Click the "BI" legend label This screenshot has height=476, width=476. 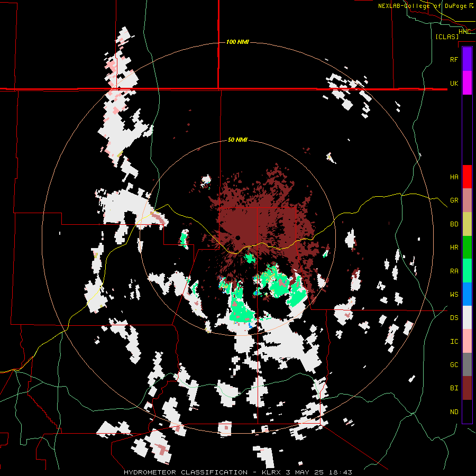454,388
